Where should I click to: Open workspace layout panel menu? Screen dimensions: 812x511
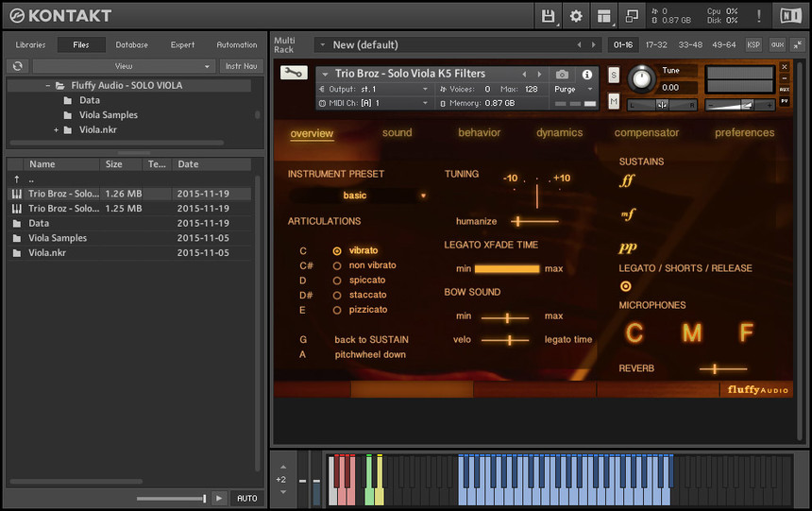[x=604, y=16]
